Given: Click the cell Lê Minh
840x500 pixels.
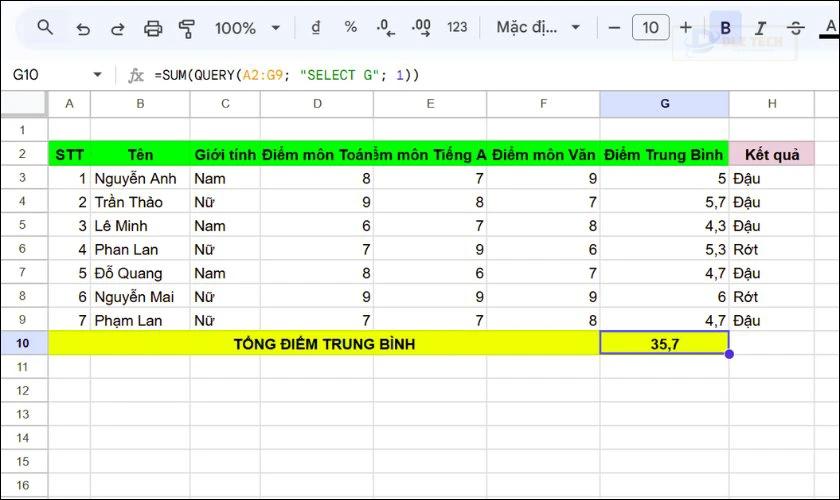Looking at the screenshot, I should 140,225.
